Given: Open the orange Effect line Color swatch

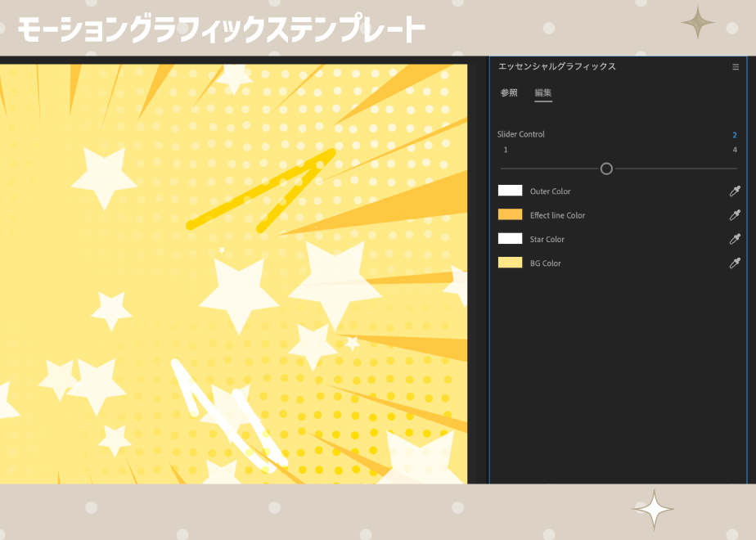Looking at the screenshot, I should [x=510, y=214].
